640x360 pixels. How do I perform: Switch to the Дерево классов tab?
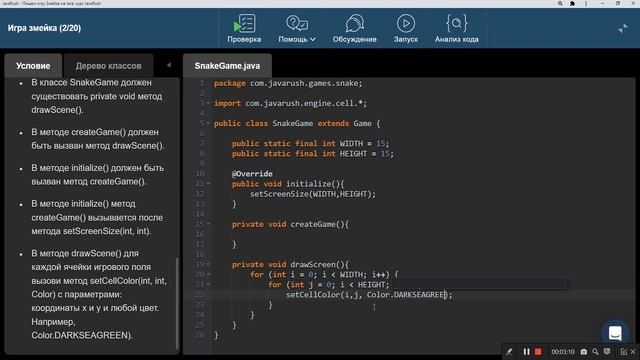point(109,66)
